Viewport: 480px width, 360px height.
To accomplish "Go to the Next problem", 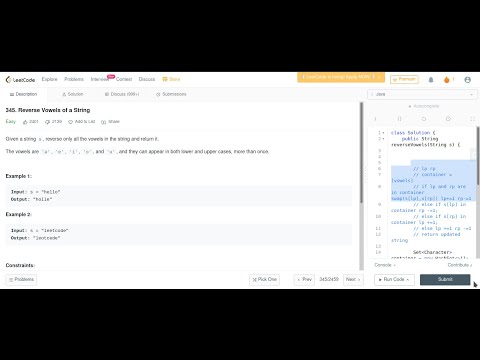I will point(353,279).
